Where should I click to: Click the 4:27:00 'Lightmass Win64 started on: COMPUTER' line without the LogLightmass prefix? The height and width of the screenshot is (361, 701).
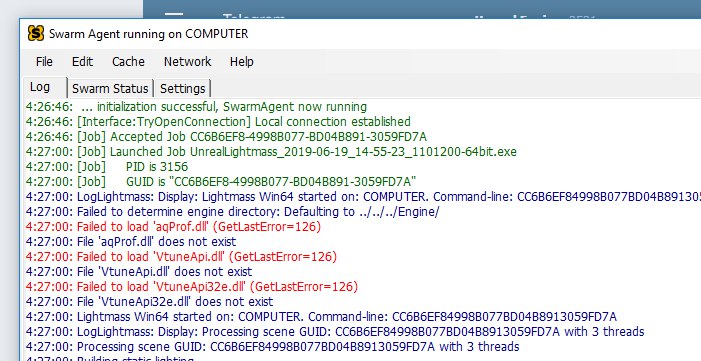pos(321,317)
